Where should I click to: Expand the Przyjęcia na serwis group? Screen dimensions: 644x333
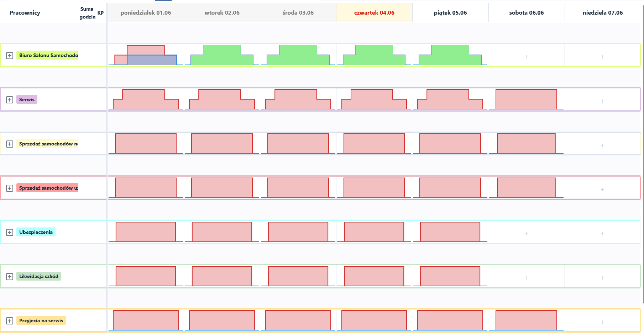(x=10, y=321)
